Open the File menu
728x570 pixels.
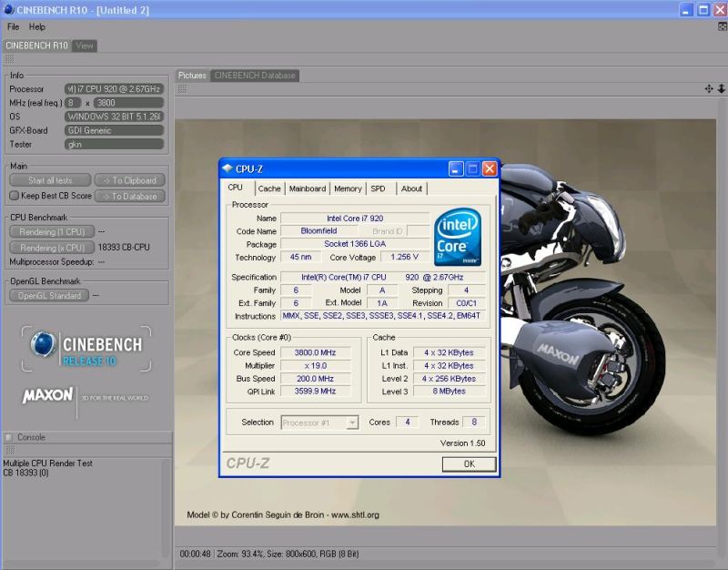coord(13,27)
